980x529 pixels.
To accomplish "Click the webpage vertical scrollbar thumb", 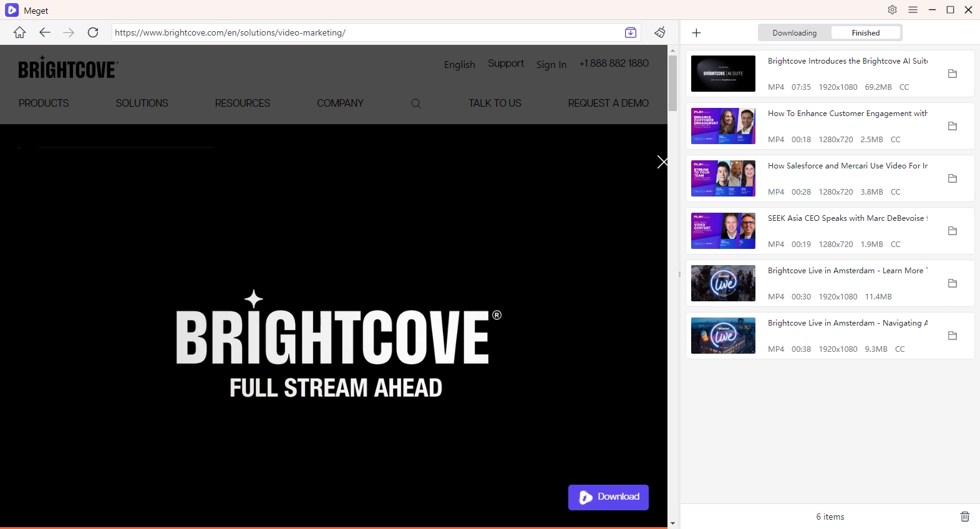I will click(x=672, y=83).
